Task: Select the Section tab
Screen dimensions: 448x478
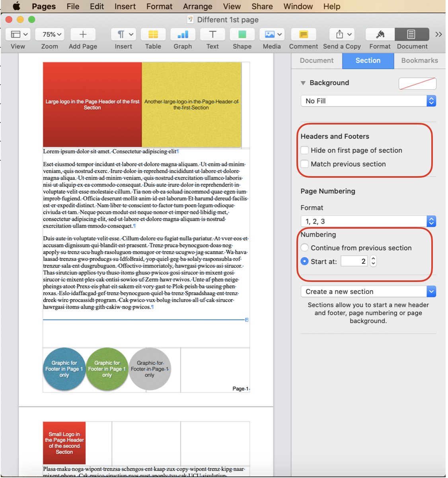Action: point(368,60)
